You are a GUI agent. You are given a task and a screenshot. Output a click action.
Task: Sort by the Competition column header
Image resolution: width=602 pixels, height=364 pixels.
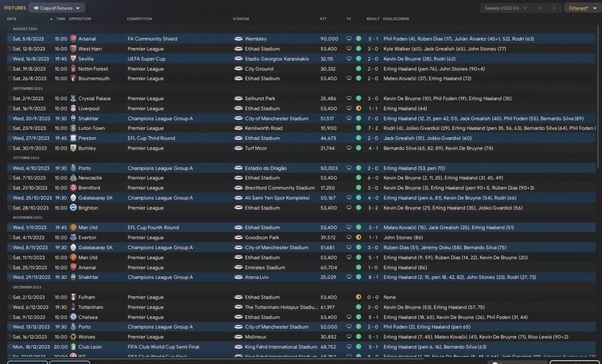(140, 19)
